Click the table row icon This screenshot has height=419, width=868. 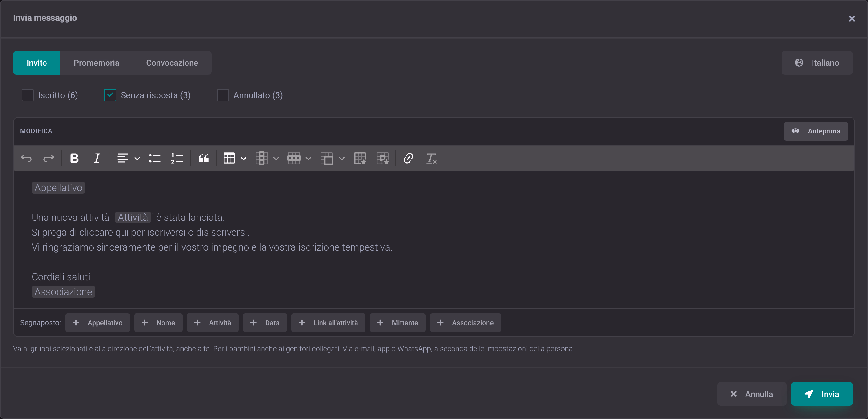[x=294, y=158]
